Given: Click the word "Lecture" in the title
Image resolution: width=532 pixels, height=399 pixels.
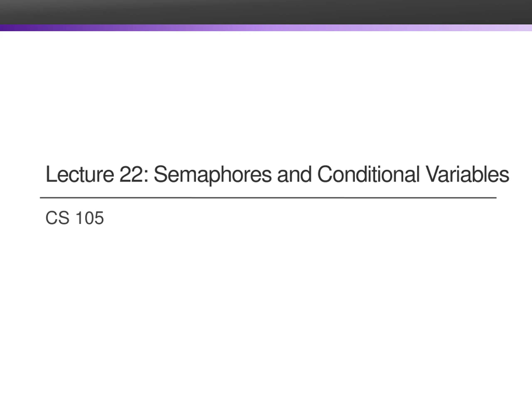Looking at the screenshot, I should [80, 174].
